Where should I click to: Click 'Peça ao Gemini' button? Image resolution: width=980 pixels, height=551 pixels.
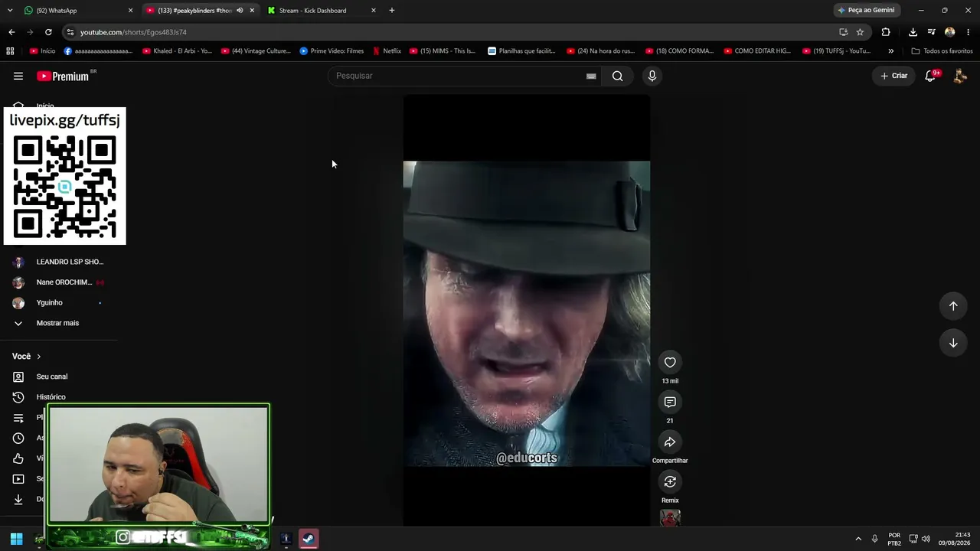pos(866,11)
